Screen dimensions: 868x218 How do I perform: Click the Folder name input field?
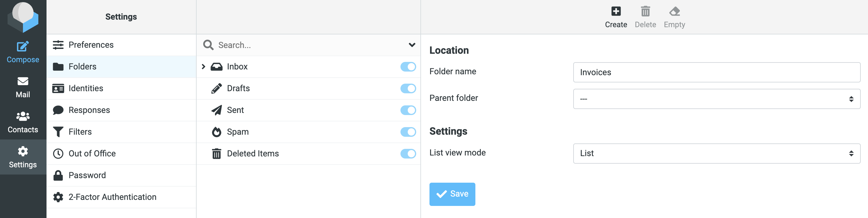(x=716, y=72)
